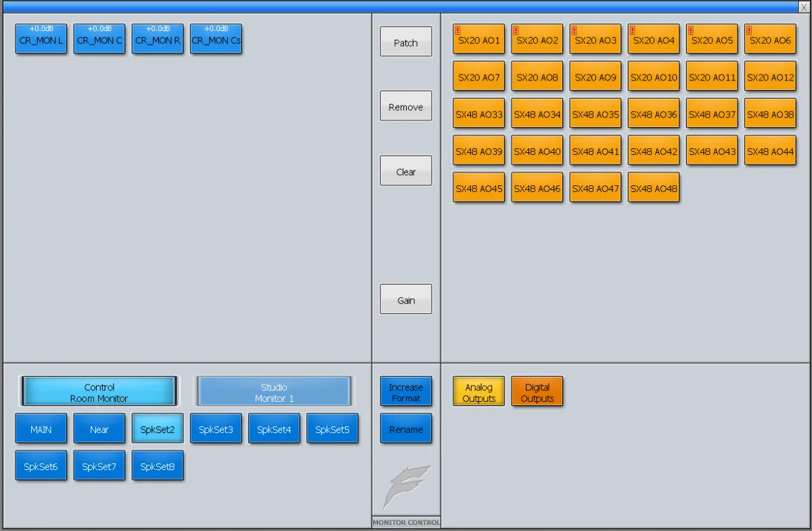This screenshot has height=531, width=812.
Task: Select the Near speaker set
Action: click(x=99, y=429)
